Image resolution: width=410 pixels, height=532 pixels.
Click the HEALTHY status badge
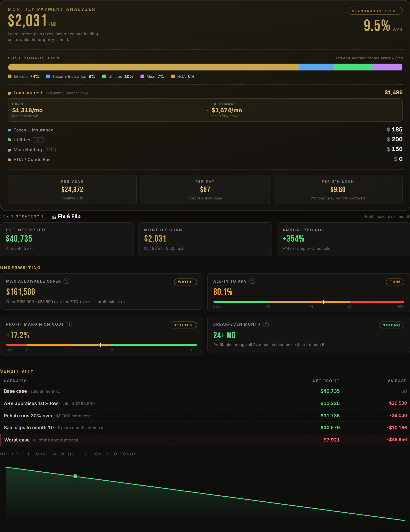coord(183,325)
